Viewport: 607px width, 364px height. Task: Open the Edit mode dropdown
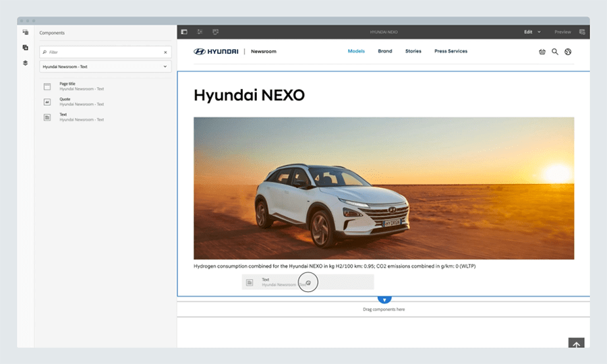pos(532,32)
